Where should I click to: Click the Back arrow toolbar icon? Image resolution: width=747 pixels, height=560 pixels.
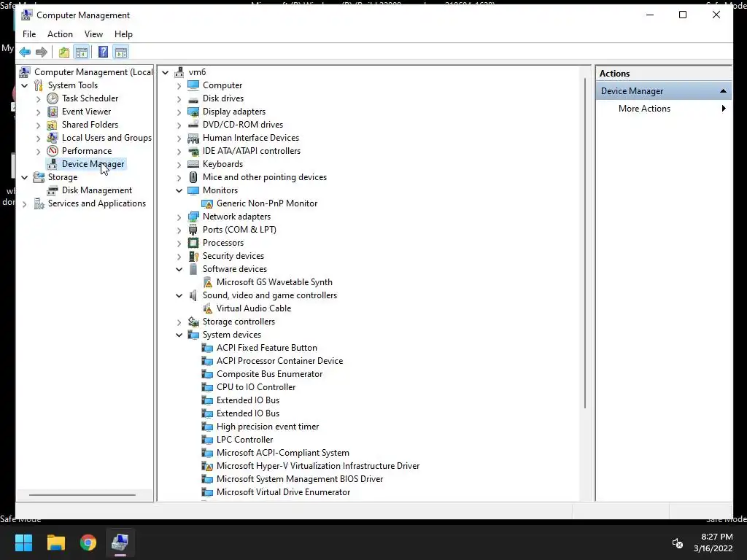tap(25, 52)
